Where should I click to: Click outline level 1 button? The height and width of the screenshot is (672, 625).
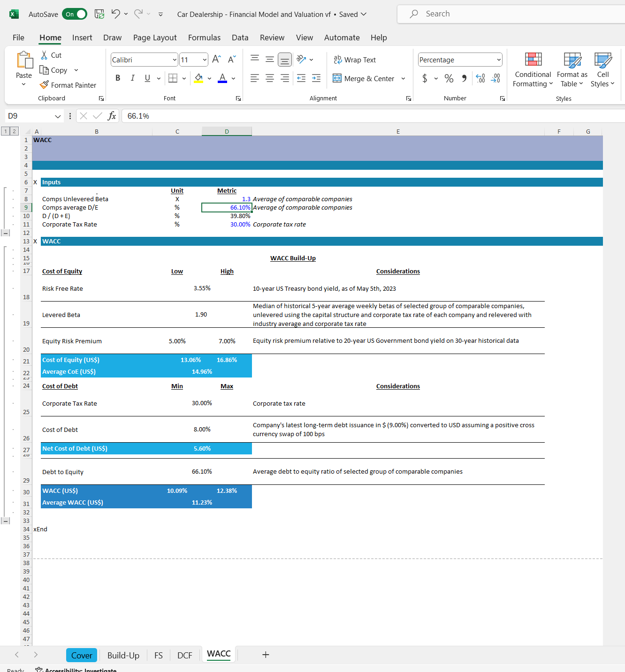[x=6, y=131]
